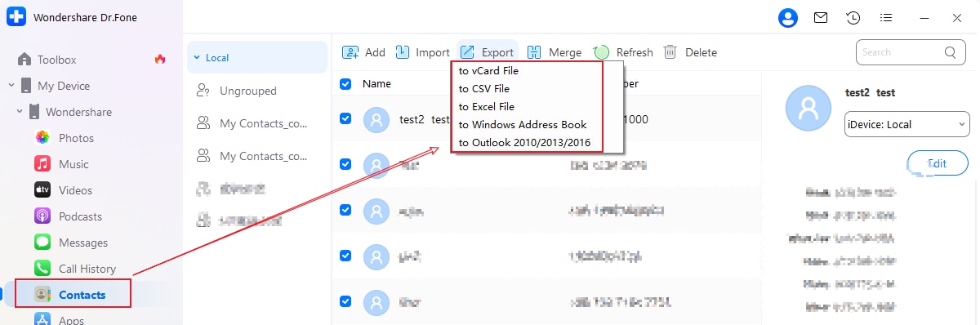Click the Import toolbar button

[422, 52]
